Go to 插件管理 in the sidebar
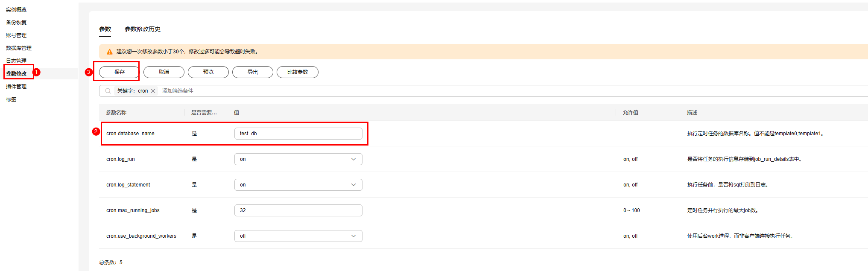868x271 pixels. (16, 87)
